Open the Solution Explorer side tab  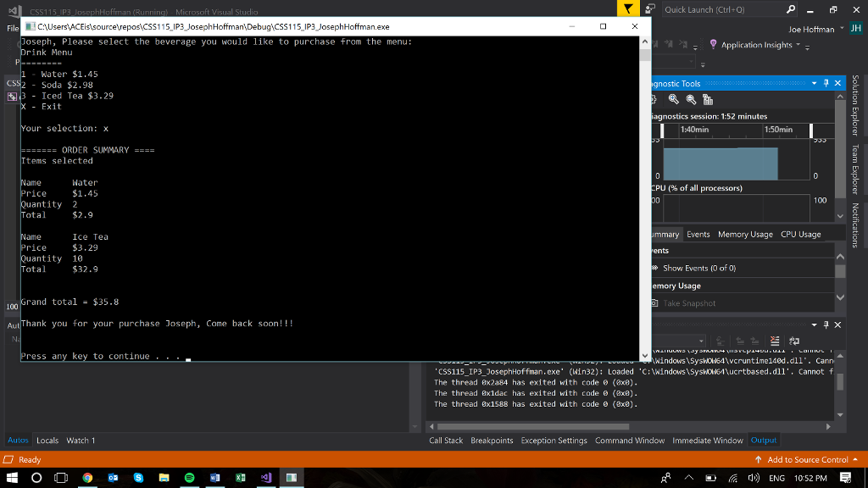coord(855,106)
